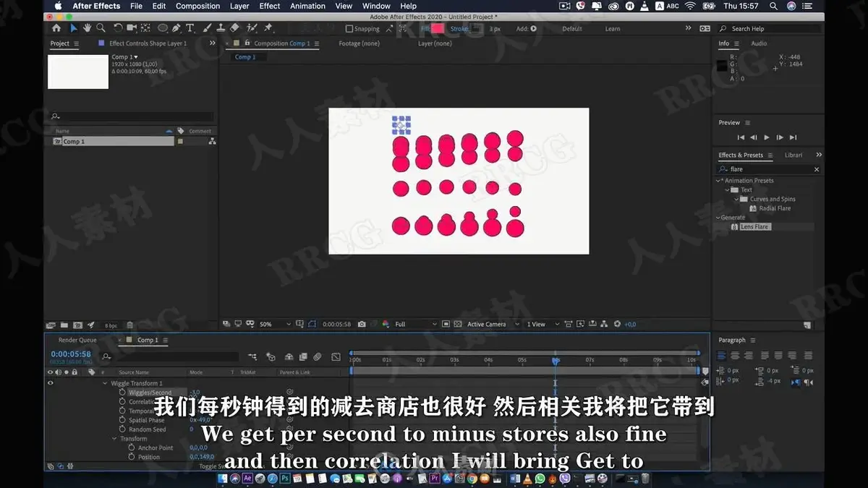The image size is (868, 488).
Task: Open the Graph Editor icon in timeline
Action: [x=336, y=356]
